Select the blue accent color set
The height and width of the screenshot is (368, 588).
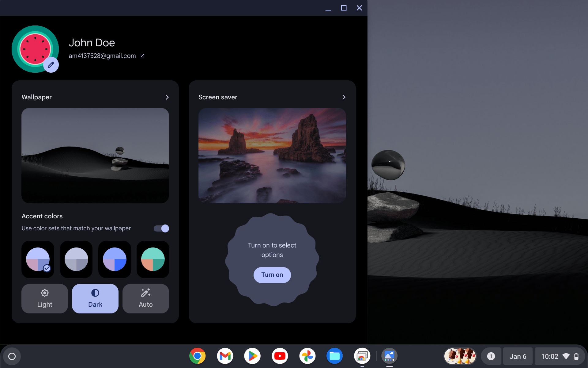tap(115, 259)
